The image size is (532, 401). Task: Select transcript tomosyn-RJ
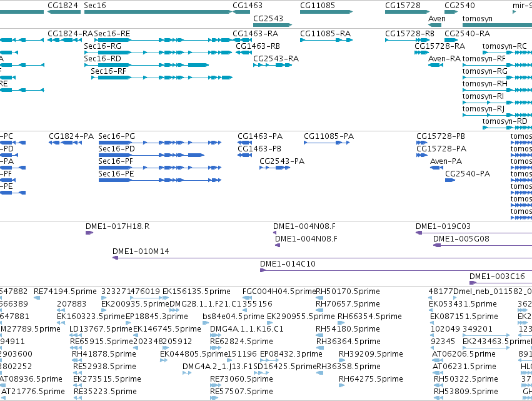coord(497,116)
